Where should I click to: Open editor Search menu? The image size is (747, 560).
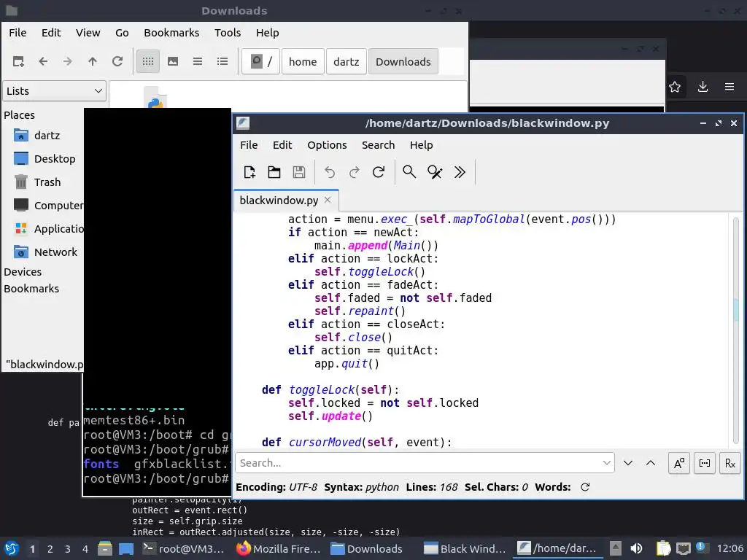(379, 145)
